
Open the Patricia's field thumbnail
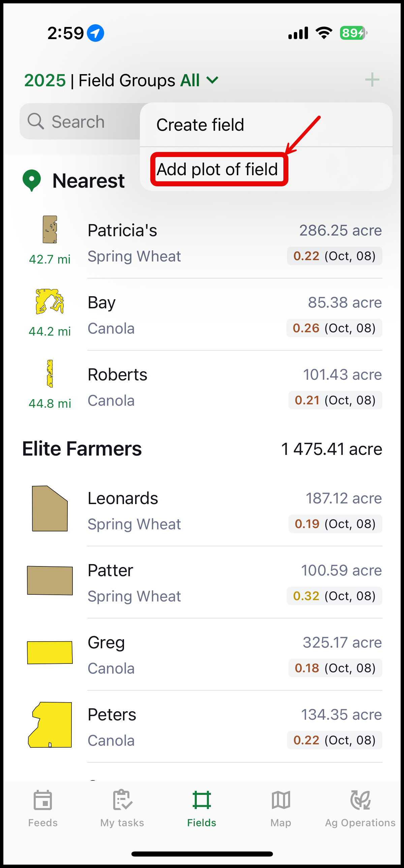[50, 229]
